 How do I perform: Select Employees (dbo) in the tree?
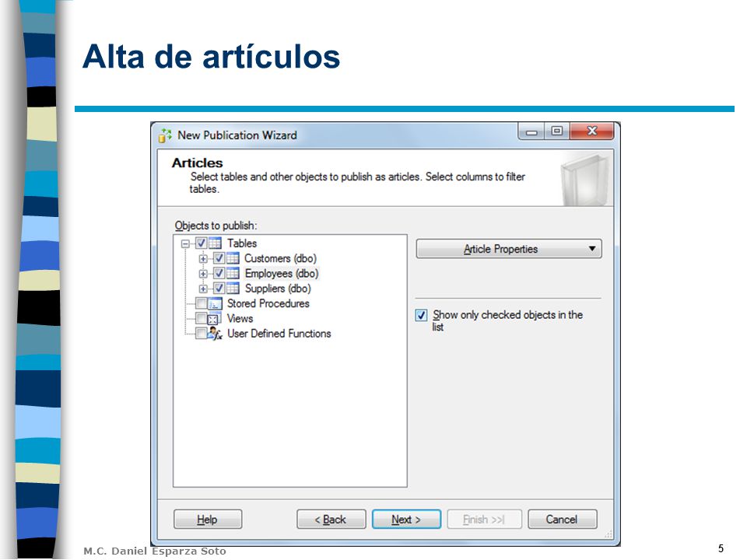click(282, 273)
